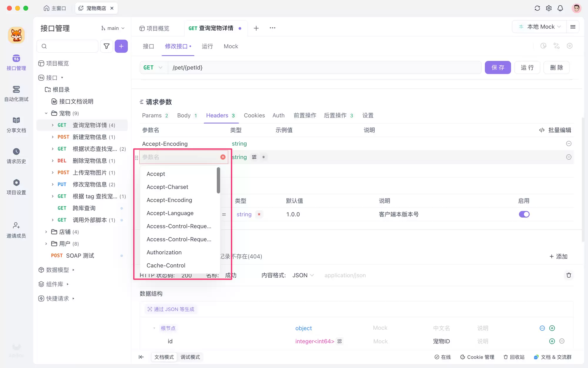Open Cookie 管理 in the status bar
This screenshot has height=368, width=588.
(477, 357)
